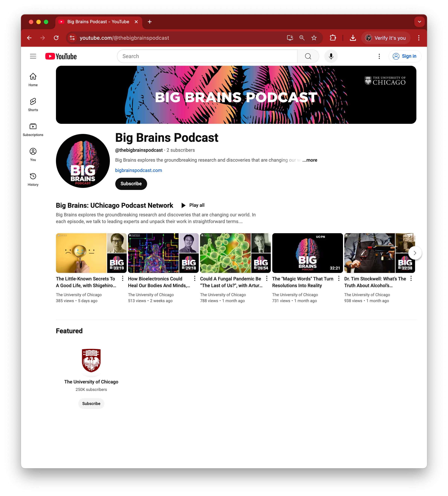View site information icon in address bar

72,38
